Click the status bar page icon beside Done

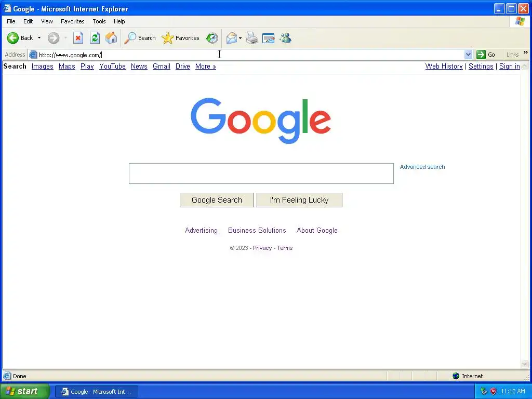[x=7, y=376]
